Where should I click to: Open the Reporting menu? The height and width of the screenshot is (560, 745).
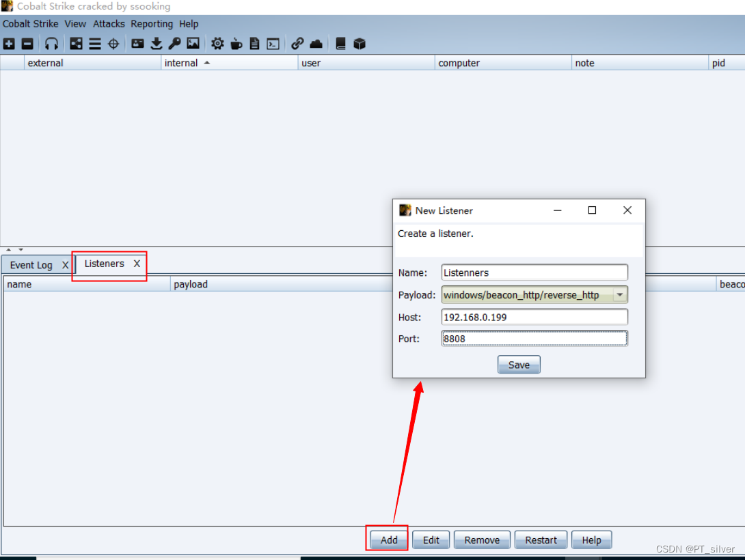[152, 24]
